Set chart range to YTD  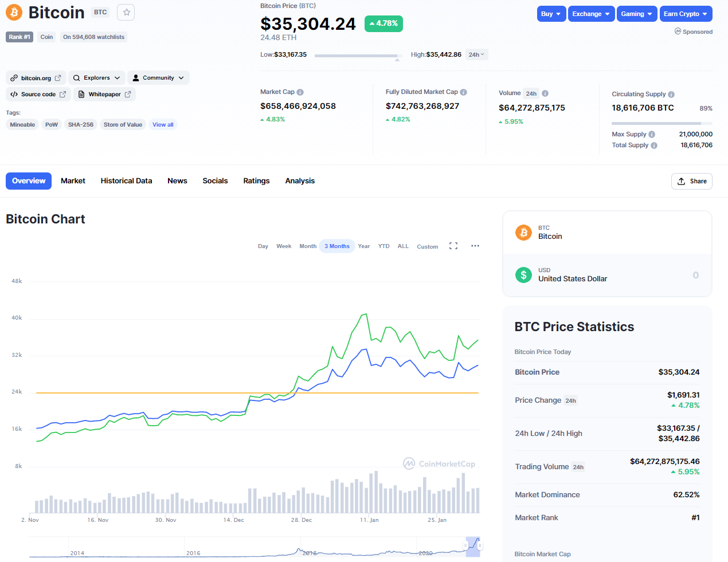click(383, 246)
